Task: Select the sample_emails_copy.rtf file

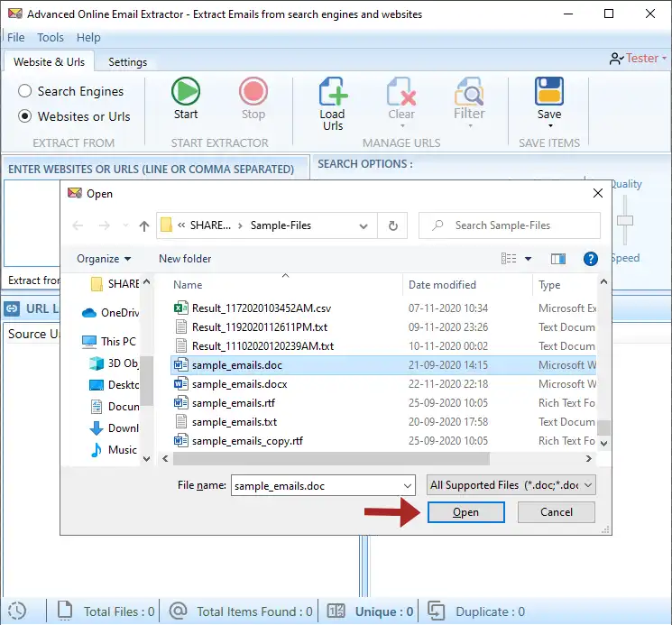Action: click(x=383, y=441)
